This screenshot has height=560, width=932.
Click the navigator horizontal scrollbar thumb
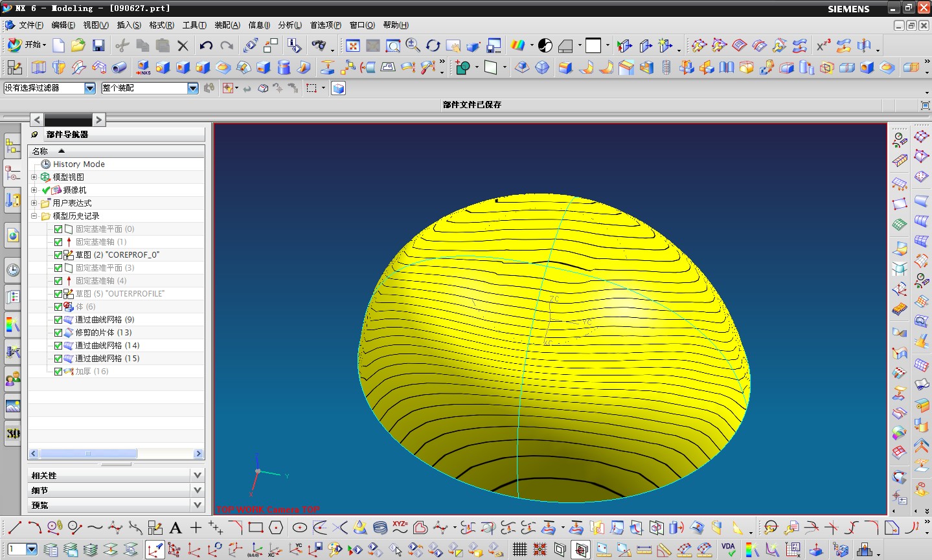point(88,454)
